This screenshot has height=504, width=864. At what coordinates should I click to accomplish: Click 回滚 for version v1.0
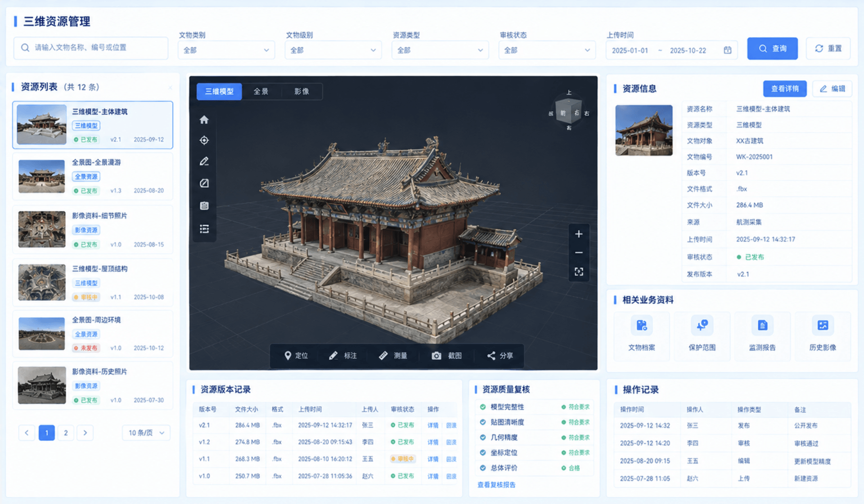[451, 476]
